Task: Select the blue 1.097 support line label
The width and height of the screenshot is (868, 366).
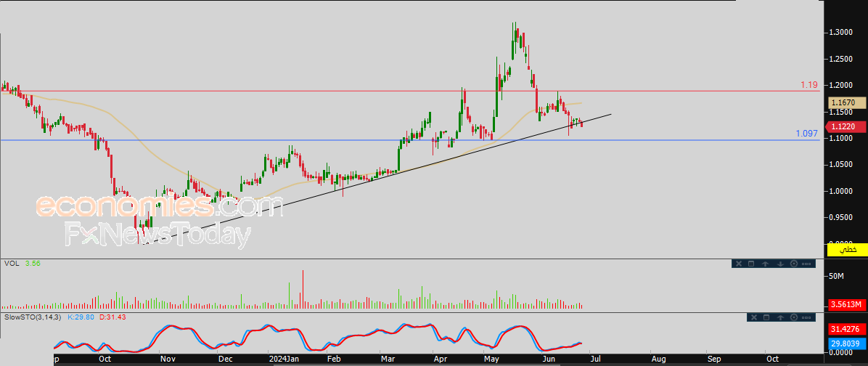Action: tap(806, 134)
